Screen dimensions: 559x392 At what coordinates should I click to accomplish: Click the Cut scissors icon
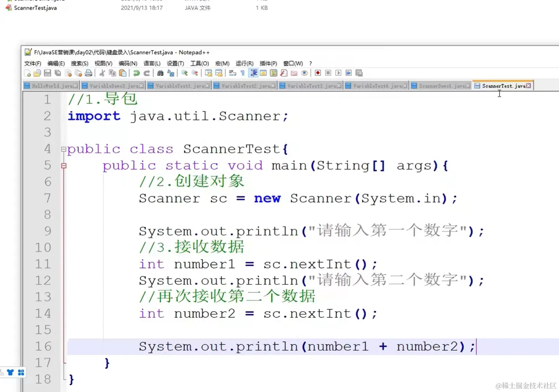pos(102,73)
